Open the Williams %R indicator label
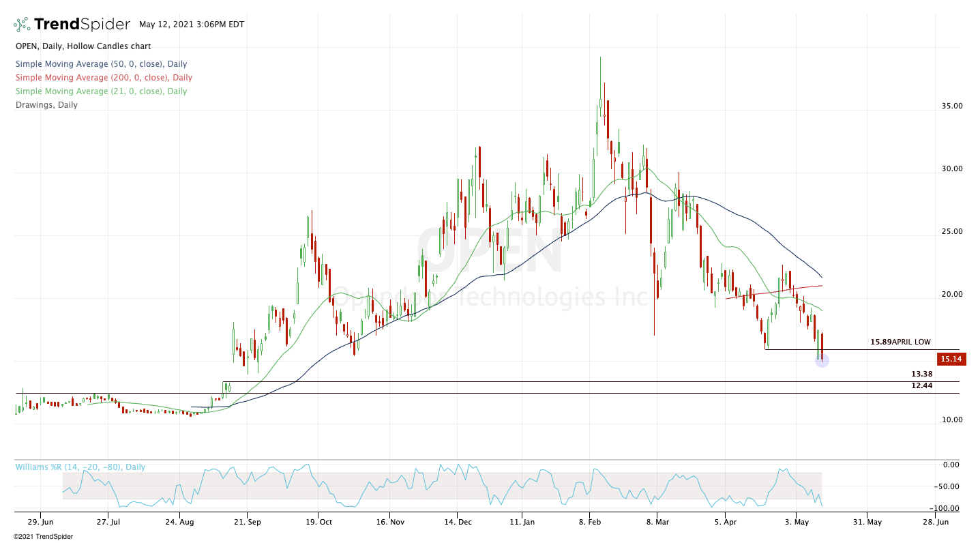This screenshot has width=980, height=543. (x=80, y=467)
